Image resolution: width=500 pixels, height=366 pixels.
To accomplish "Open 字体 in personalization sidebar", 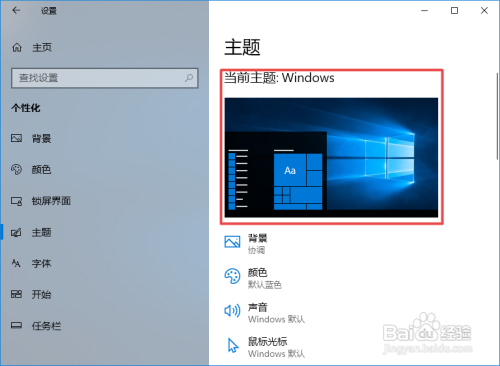I will pos(41,263).
